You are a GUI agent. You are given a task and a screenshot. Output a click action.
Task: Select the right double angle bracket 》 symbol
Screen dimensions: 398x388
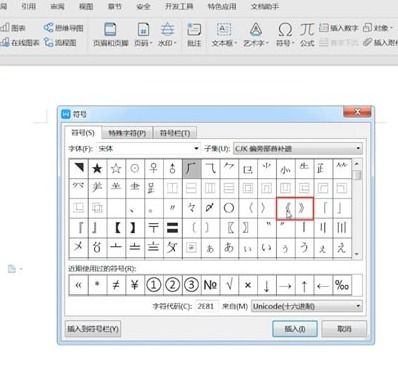coord(304,208)
